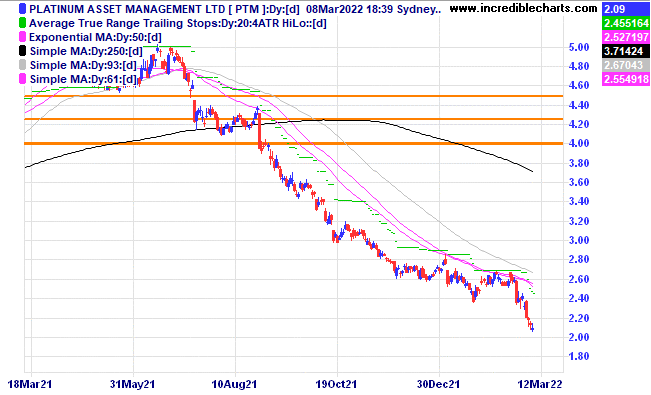
Task: Click the 5.00 price axis label
Action: click(579, 47)
